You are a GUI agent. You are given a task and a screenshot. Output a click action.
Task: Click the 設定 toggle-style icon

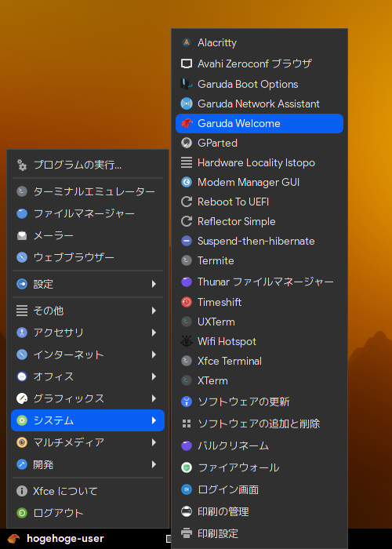click(22, 284)
